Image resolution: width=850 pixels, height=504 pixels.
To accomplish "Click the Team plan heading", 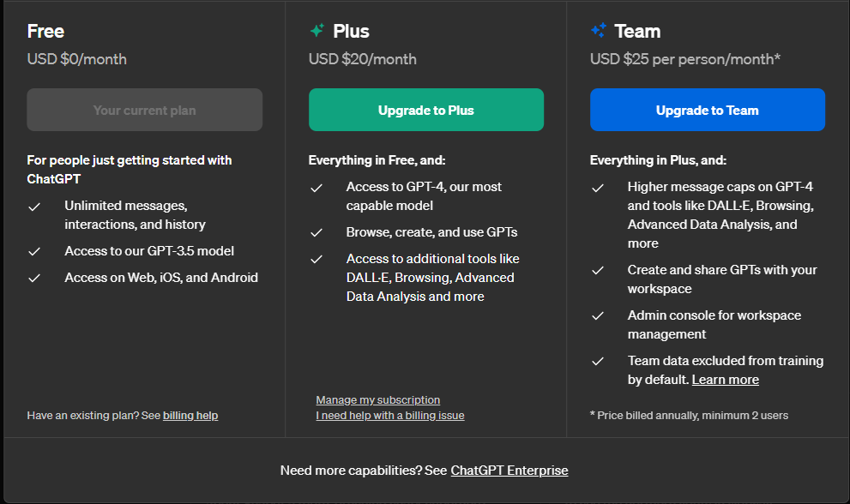I will point(637,32).
